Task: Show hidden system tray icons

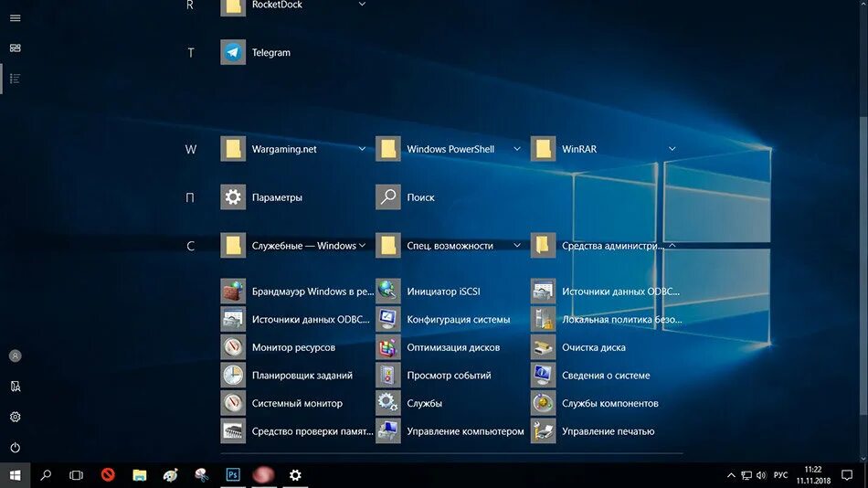Action: (731, 475)
